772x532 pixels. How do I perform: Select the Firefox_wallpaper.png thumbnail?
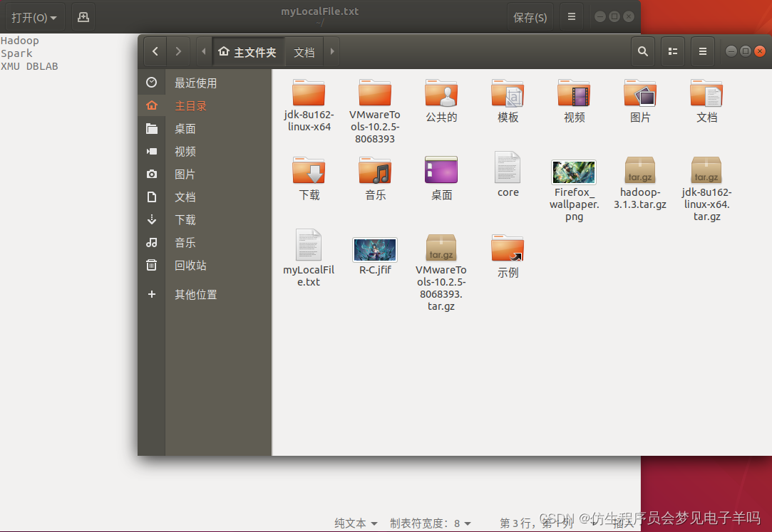coord(574,172)
